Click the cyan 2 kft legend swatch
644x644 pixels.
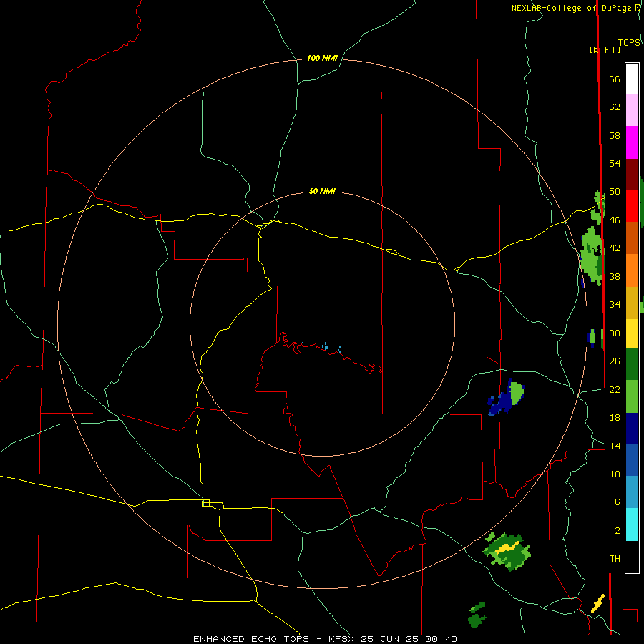click(632, 525)
